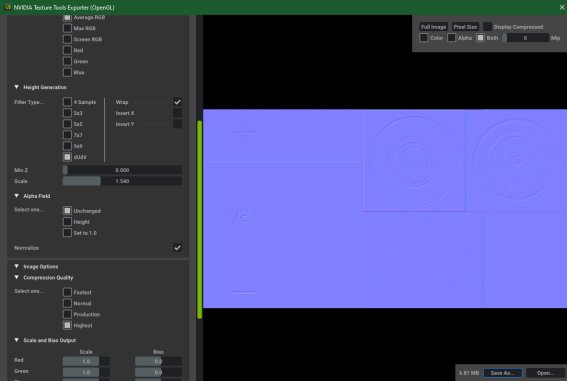Disable the Wrap checkbox

coord(177,102)
